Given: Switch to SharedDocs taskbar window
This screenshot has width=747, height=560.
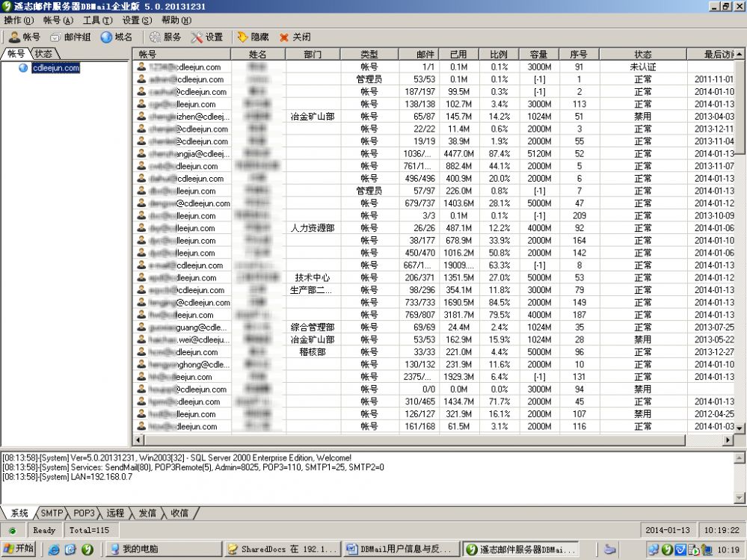Looking at the screenshot, I should (283, 549).
